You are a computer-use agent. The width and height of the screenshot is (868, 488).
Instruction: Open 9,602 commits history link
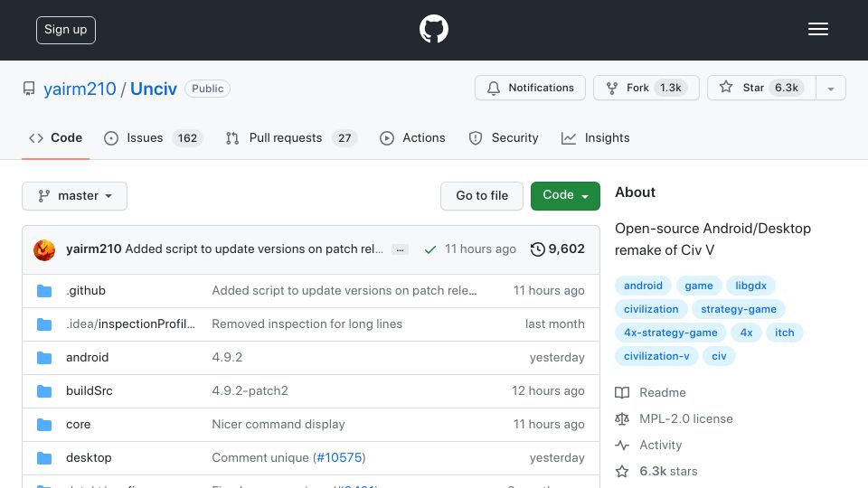(x=558, y=249)
